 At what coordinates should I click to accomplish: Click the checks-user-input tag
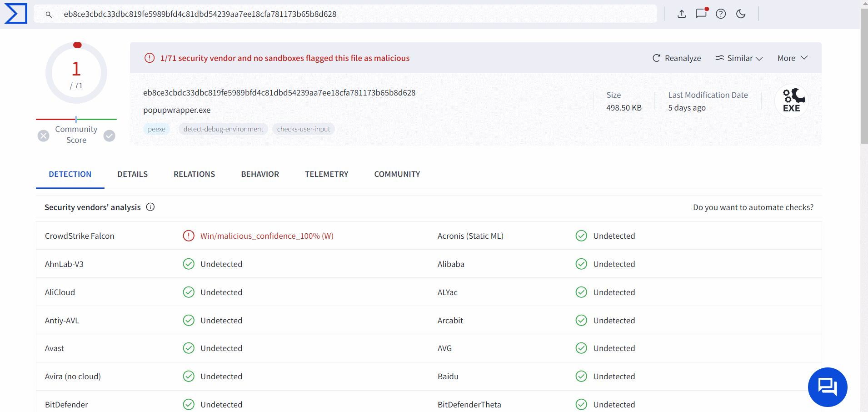pos(304,129)
